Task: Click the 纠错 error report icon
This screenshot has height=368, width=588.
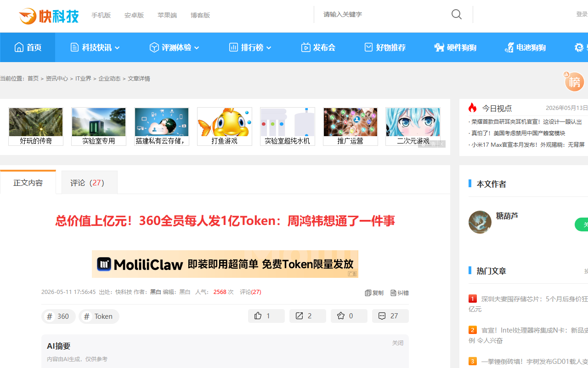Action: pos(393,293)
